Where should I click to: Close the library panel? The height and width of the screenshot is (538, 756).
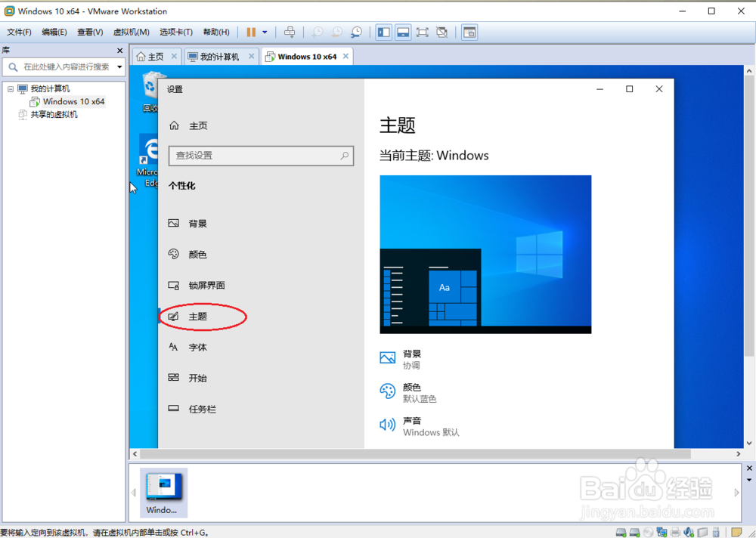[119, 51]
